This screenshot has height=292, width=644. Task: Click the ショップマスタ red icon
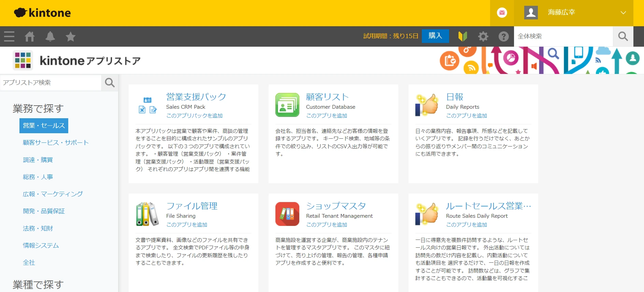[287, 214]
